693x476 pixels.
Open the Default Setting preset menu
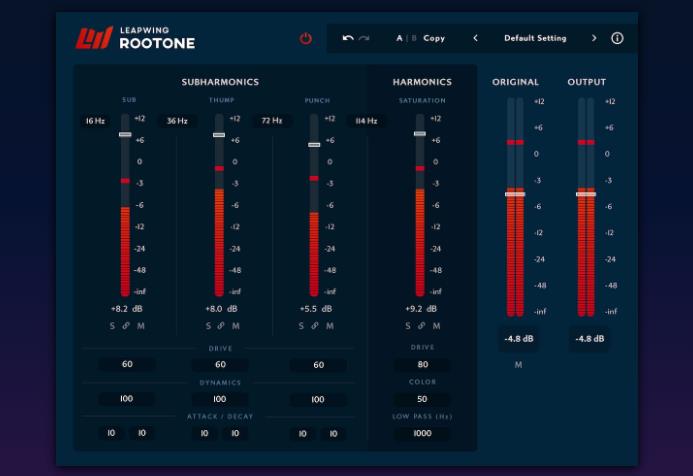(x=535, y=38)
